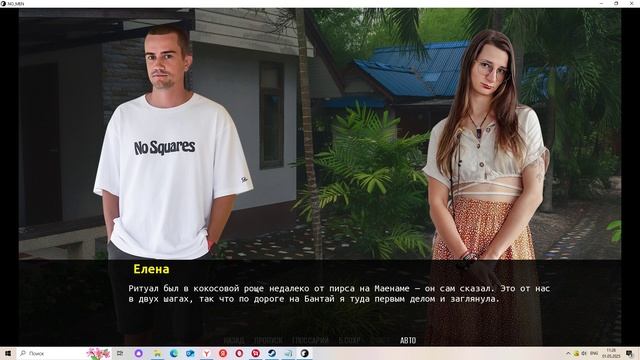Viewport: 640px width, 360px height.
Task: Click ПРОПУСК to skip dialogue
Action: click(268, 340)
